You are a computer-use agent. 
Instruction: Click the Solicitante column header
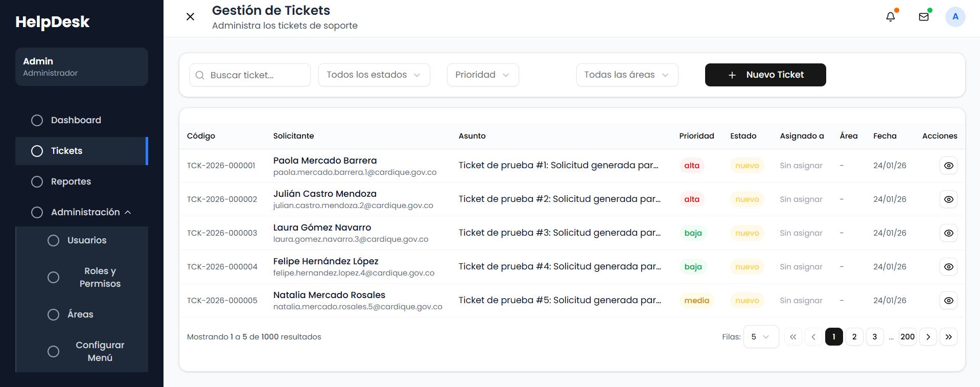click(293, 136)
